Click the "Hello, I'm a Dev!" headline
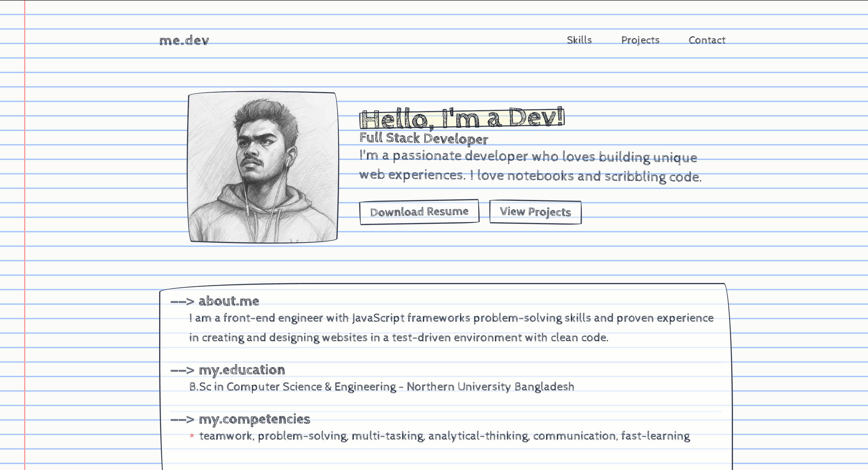The image size is (868, 470). (x=462, y=118)
